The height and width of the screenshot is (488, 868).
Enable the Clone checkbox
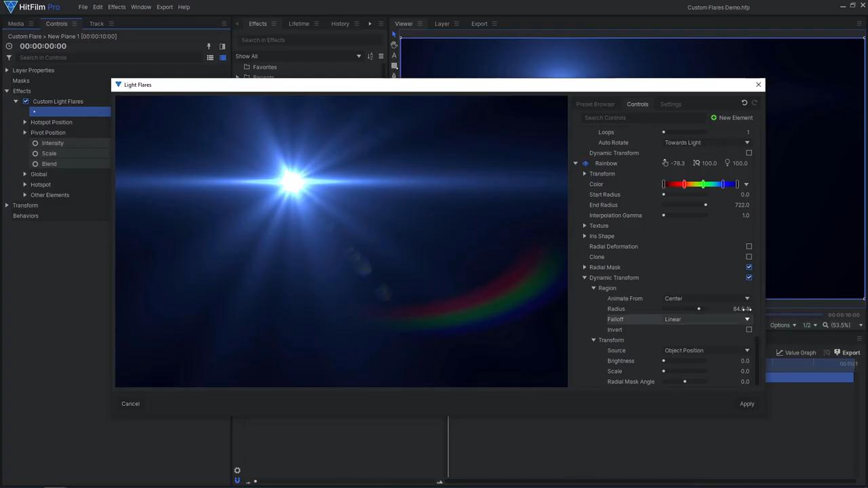749,257
